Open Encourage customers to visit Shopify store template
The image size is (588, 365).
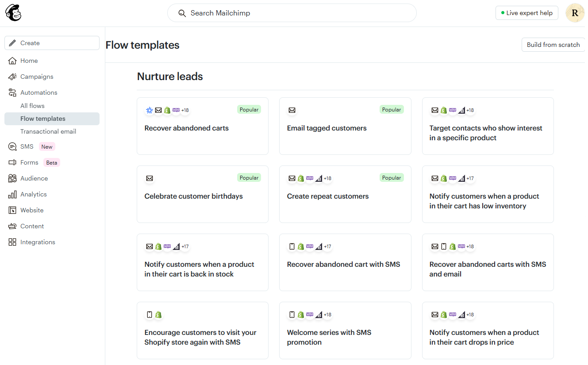[x=203, y=330]
